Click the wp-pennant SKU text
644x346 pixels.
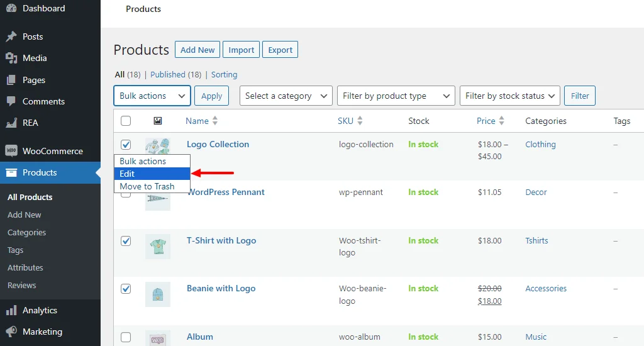tap(361, 192)
